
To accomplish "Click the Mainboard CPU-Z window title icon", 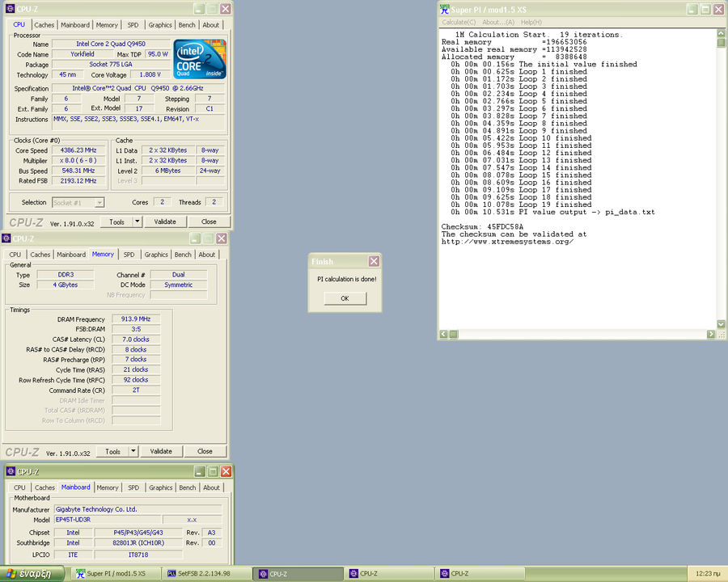I will (11, 471).
